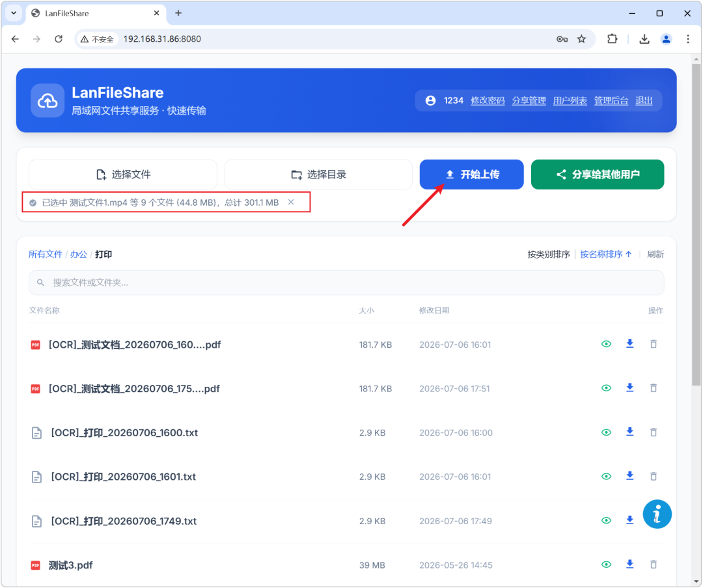This screenshot has width=703, height=588.
Task: Refresh the file list with 刷新
Action: pyautogui.click(x=655, y=255)
